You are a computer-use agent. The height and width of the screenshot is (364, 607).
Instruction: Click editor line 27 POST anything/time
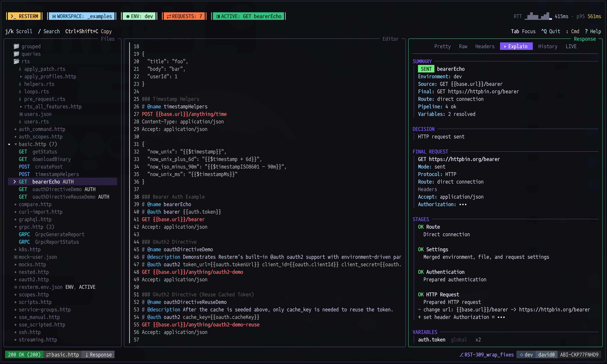(x=184, y=114)
